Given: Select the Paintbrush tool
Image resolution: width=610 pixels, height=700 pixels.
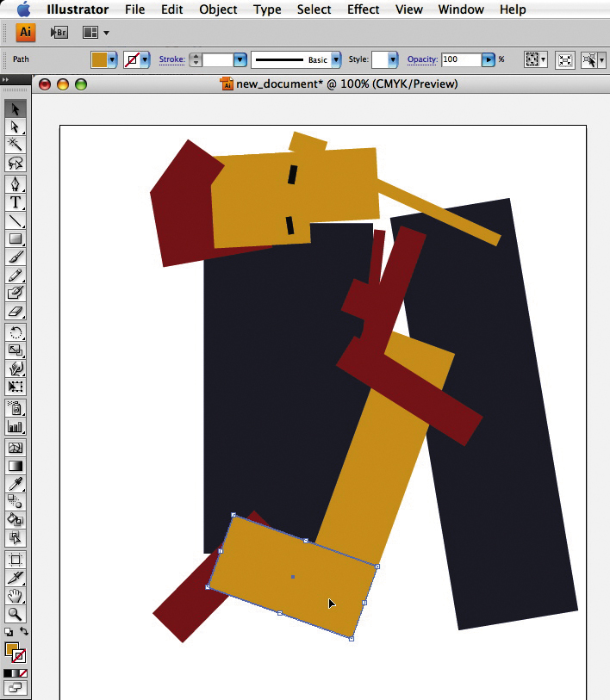Looking at the screenshot, I should click(x=15, y=257).
